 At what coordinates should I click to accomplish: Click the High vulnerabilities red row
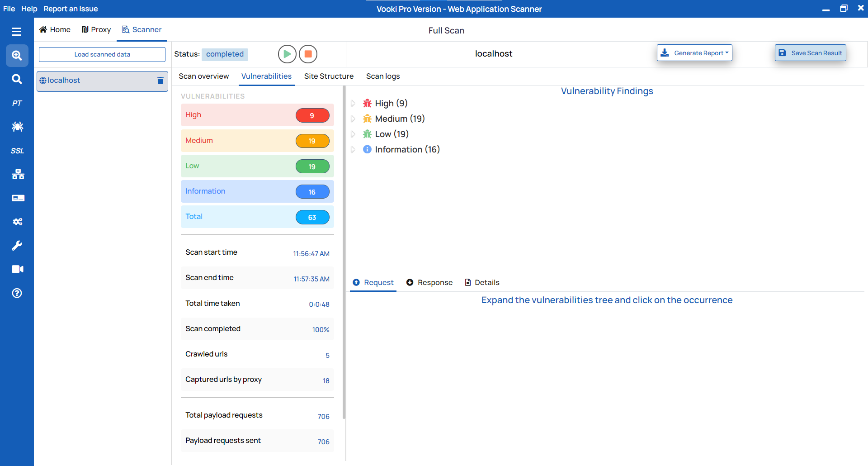coord(257,115)
